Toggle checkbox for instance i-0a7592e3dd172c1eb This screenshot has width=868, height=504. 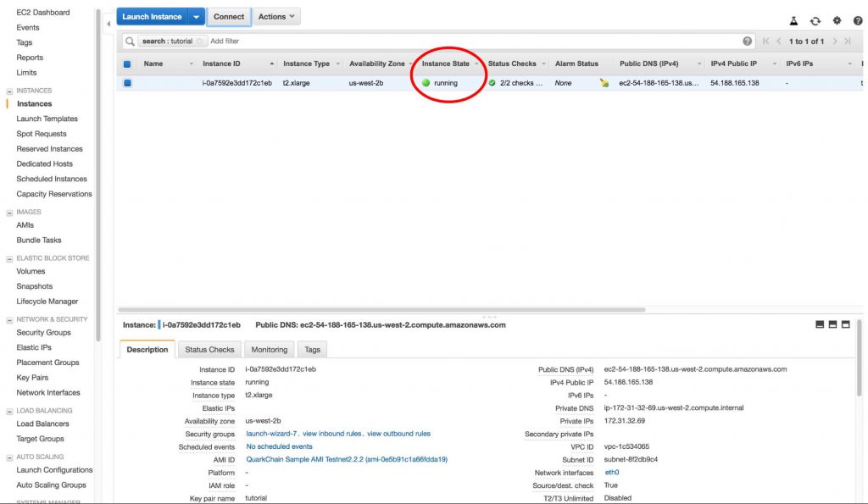[127, 83]
